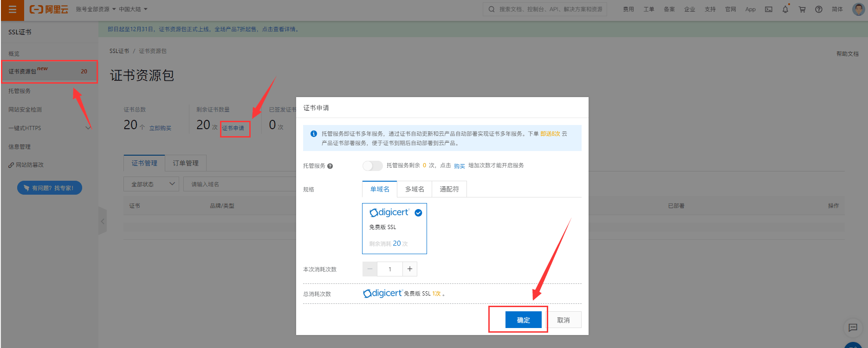The width and height of the screenshot is (868, 348).
Task: Click the user avatar
Action: pos(859,9)
